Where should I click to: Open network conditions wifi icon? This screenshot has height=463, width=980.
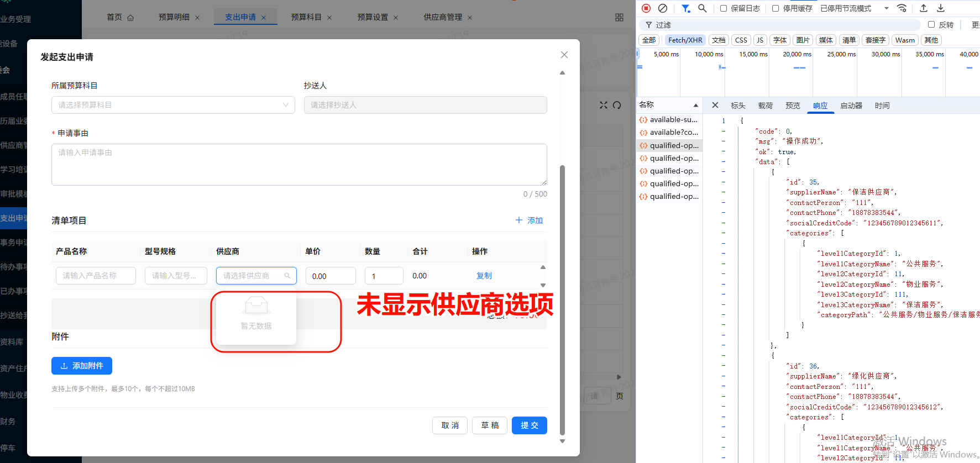coord(902,8)
